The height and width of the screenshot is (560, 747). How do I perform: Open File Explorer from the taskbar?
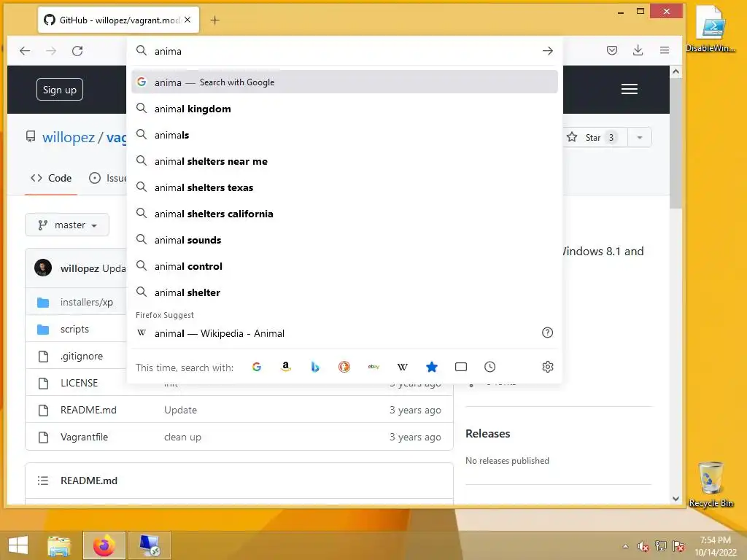[59, 545]
